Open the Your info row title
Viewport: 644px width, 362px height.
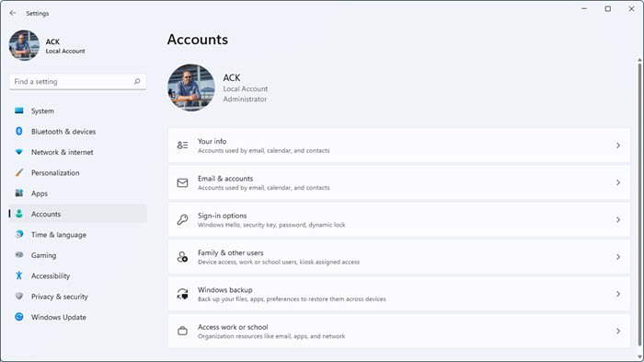point(212,141)
